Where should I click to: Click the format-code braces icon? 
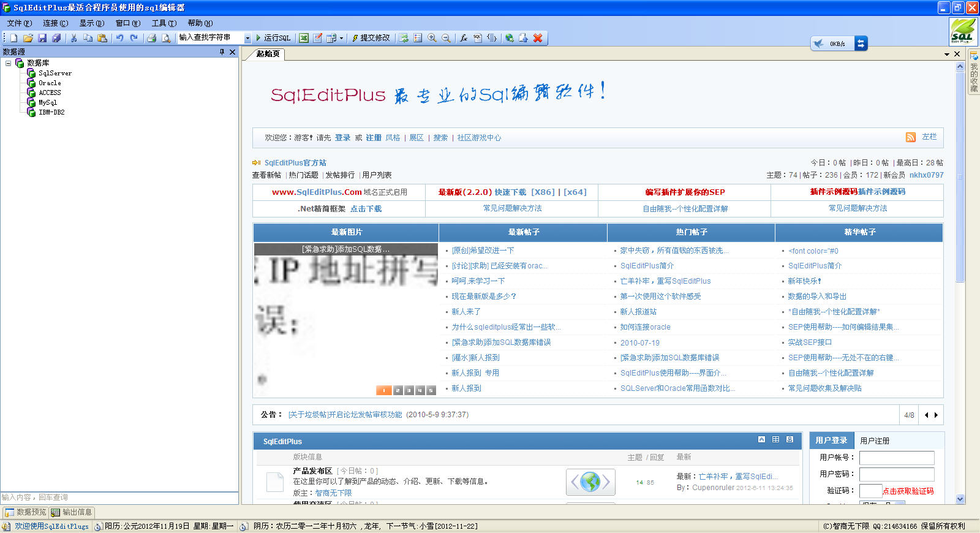pos(492,38)
